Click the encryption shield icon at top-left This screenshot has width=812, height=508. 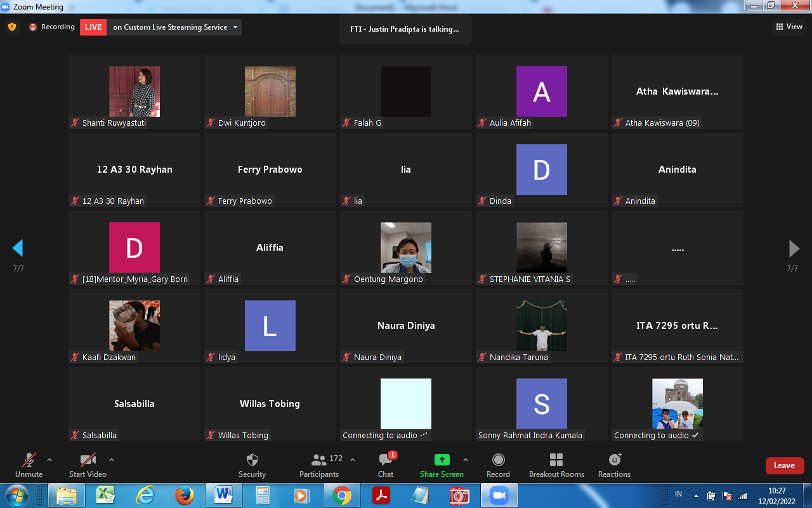click(12, 27)
